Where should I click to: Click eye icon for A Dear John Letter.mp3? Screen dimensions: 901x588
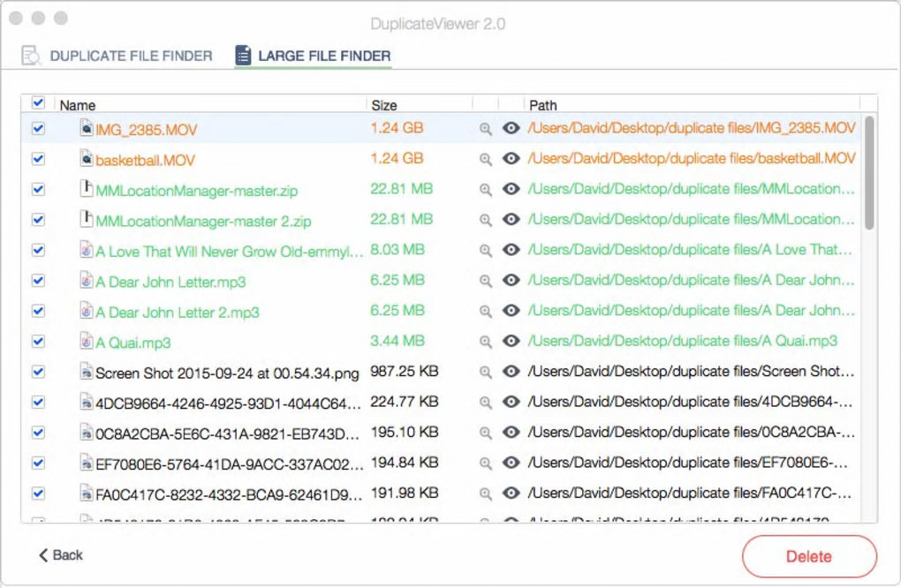click(511, 280)
